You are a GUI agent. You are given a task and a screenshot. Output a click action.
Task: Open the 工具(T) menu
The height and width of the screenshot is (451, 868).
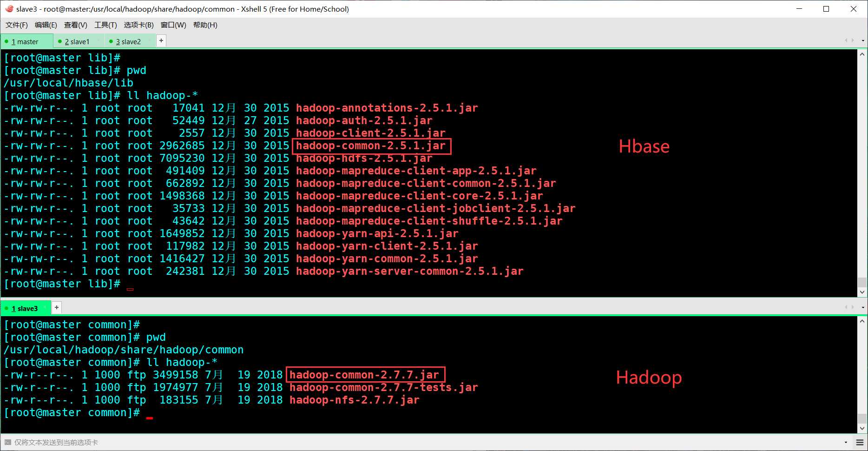coord(105,25)
